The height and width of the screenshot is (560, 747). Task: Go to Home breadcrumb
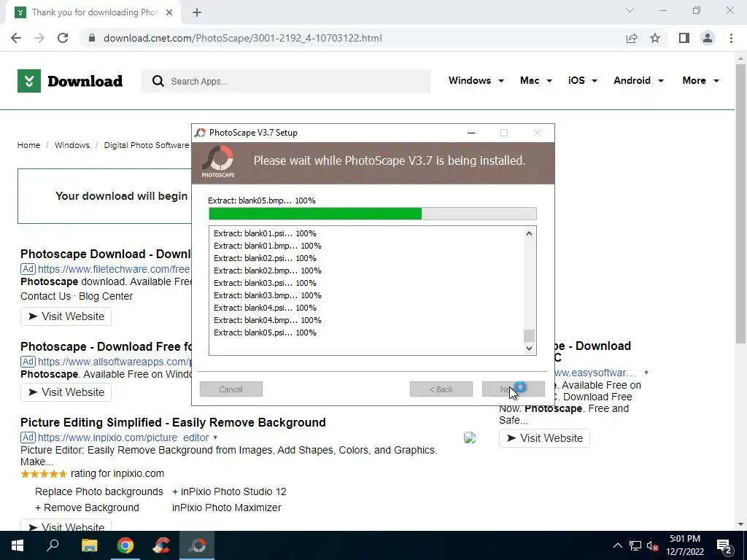coord(28,145)
